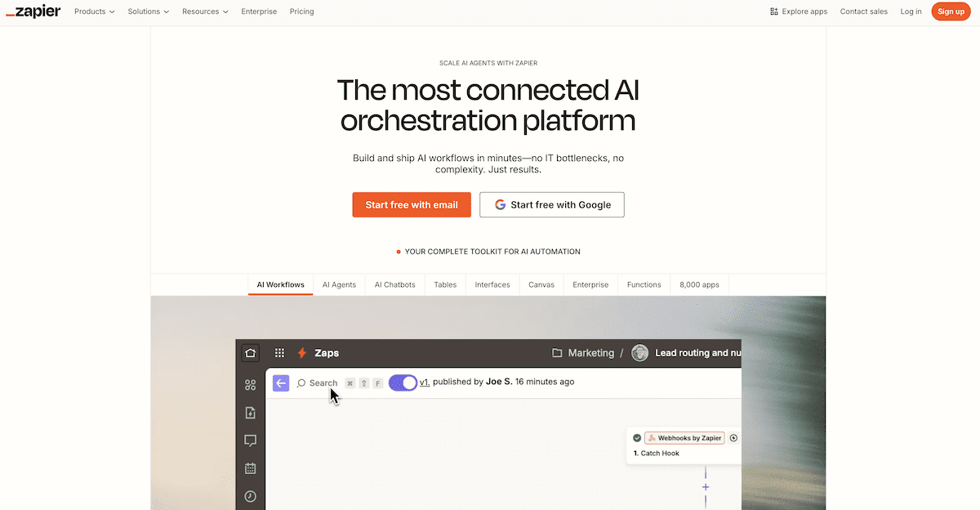Click the purple back arrow button
Screen dimensions: 980x510
[x=281, y=382]
